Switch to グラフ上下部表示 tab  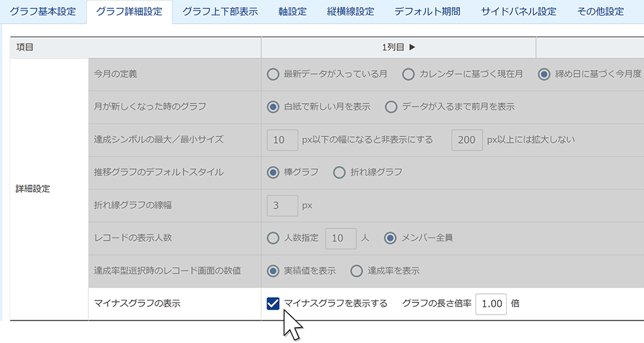click(x=220, y=12)
